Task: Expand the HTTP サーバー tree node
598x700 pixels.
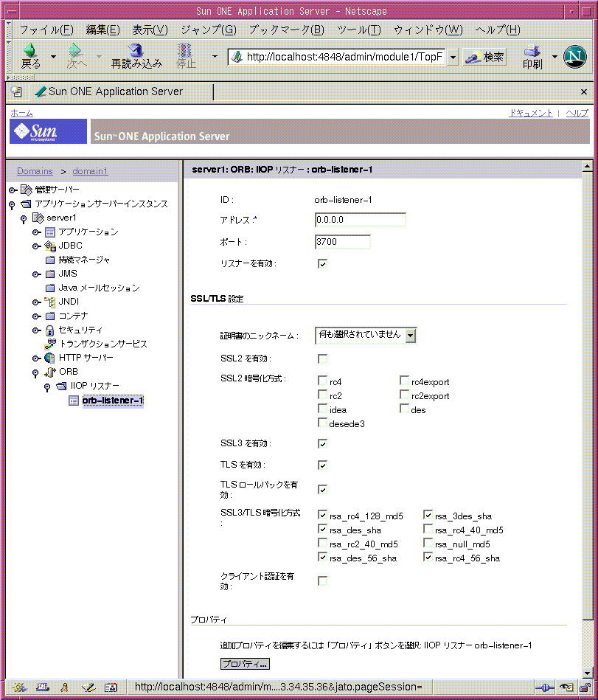Action: coord(37,358)
